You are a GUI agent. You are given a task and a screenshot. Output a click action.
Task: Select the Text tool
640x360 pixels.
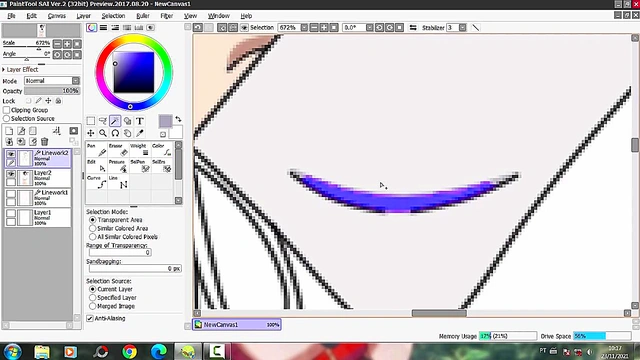[x=140, y=121]
